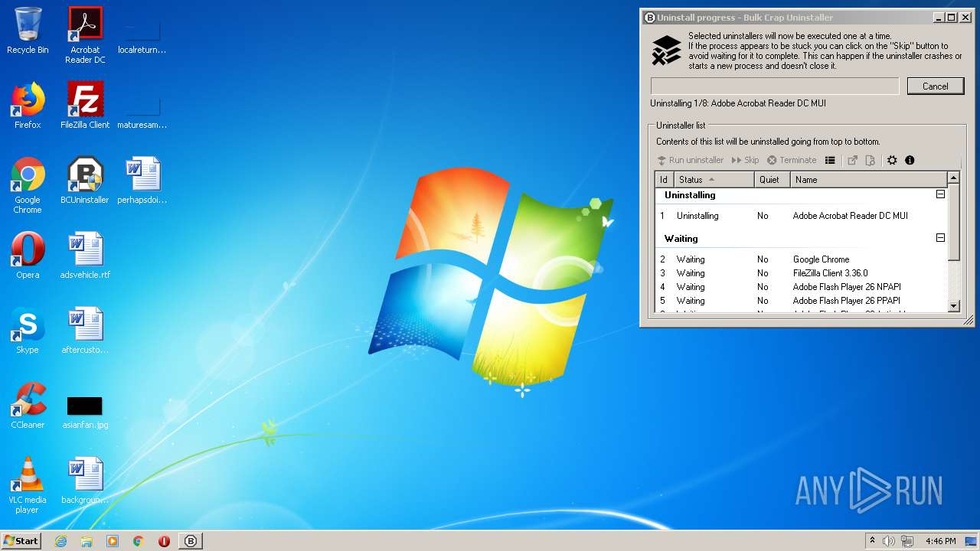Click the 4:46 PM clock
The height and width of the screenshot is (551, 980).
pyautogui.click(x=940, y=541)
